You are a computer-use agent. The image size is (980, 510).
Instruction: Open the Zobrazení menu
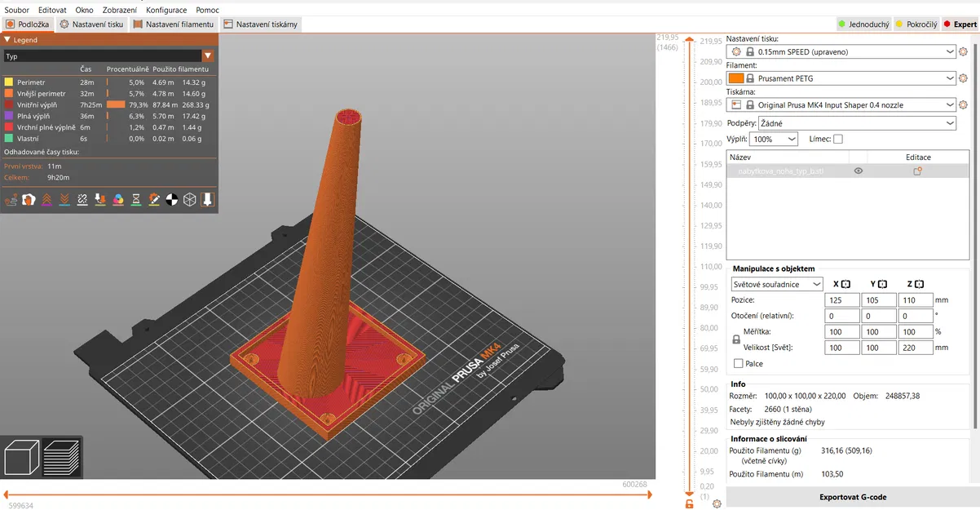pyautogui.click(x=120, y=10)
